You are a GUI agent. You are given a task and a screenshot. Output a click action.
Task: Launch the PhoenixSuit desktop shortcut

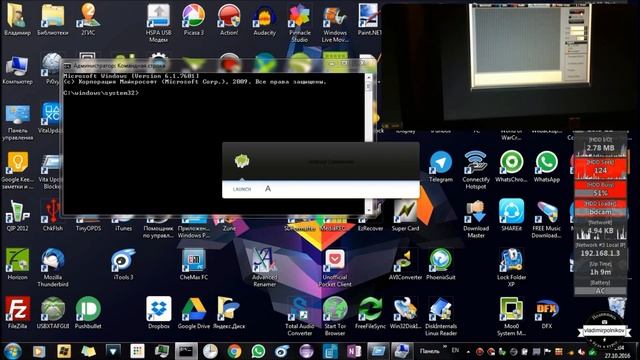pos(441,264)
